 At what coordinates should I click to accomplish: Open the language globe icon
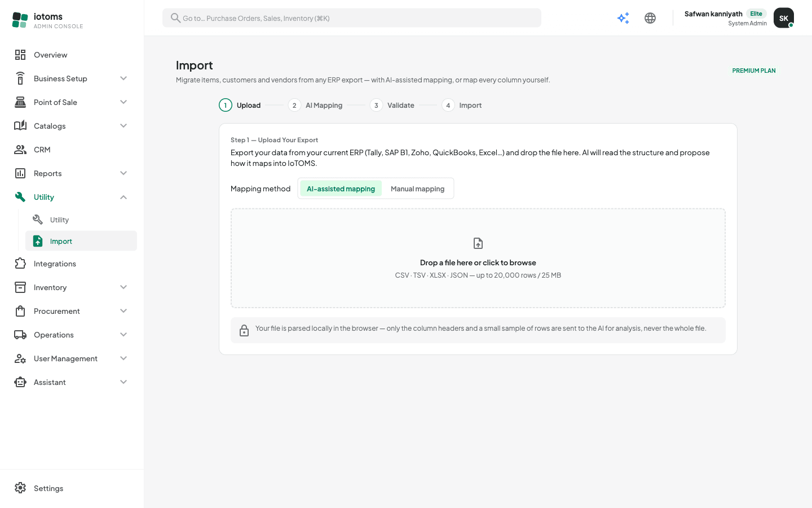coord(650,18)
